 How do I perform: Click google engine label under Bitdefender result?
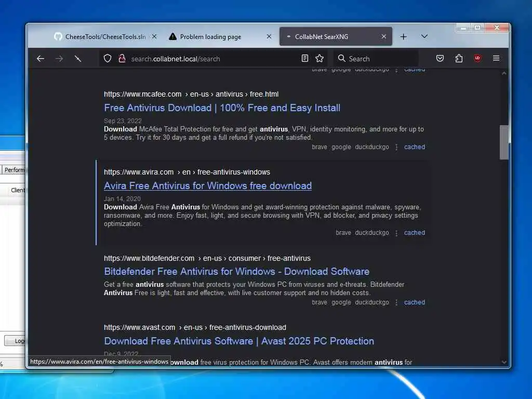341,302
